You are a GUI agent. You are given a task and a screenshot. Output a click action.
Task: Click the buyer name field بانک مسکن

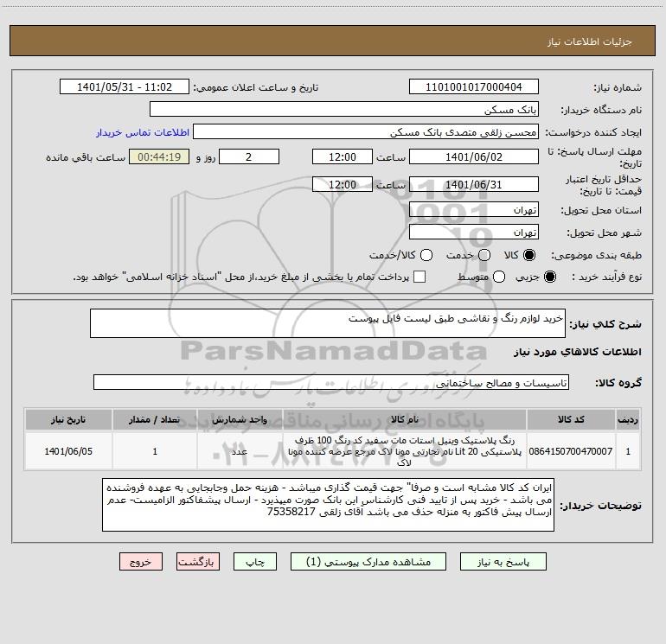tap(344, 109)
